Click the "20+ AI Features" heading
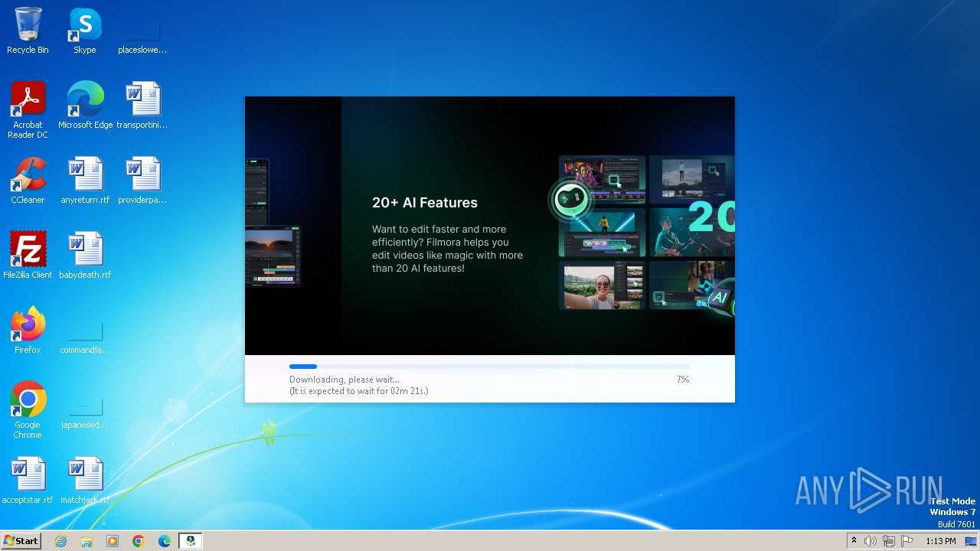 [425, 203]
